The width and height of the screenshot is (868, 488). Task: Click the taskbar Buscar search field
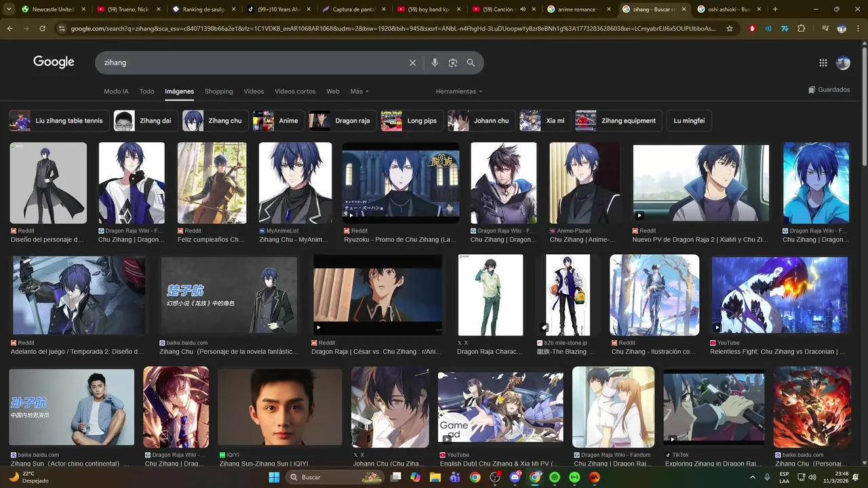click(x=335, y=477)
